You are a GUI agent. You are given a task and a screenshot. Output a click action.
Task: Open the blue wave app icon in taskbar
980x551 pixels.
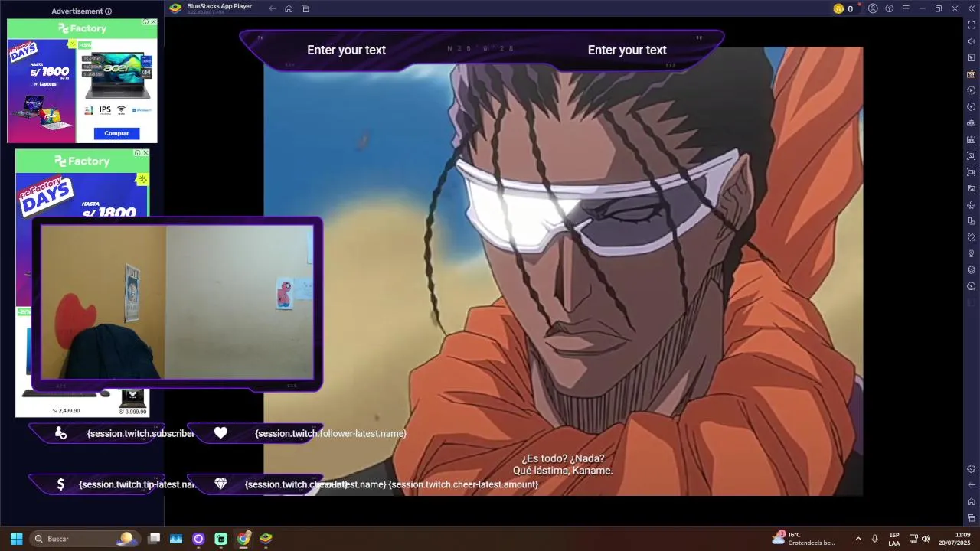click(176, 539)
